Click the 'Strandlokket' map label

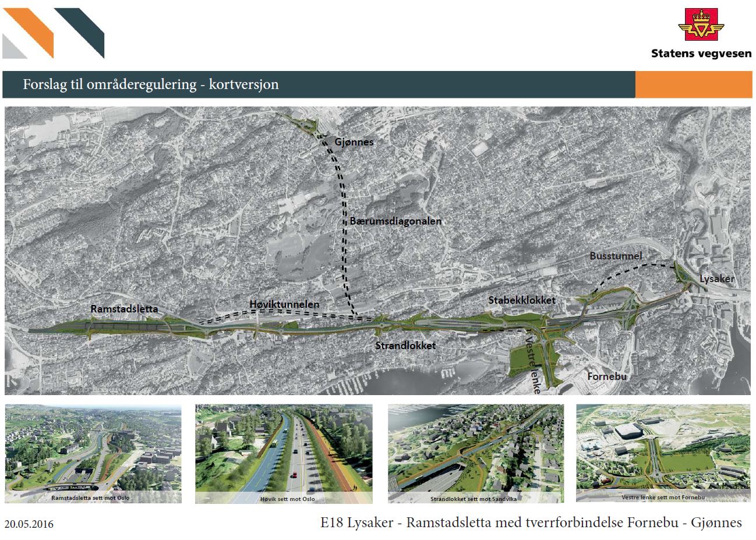point(405,345)
